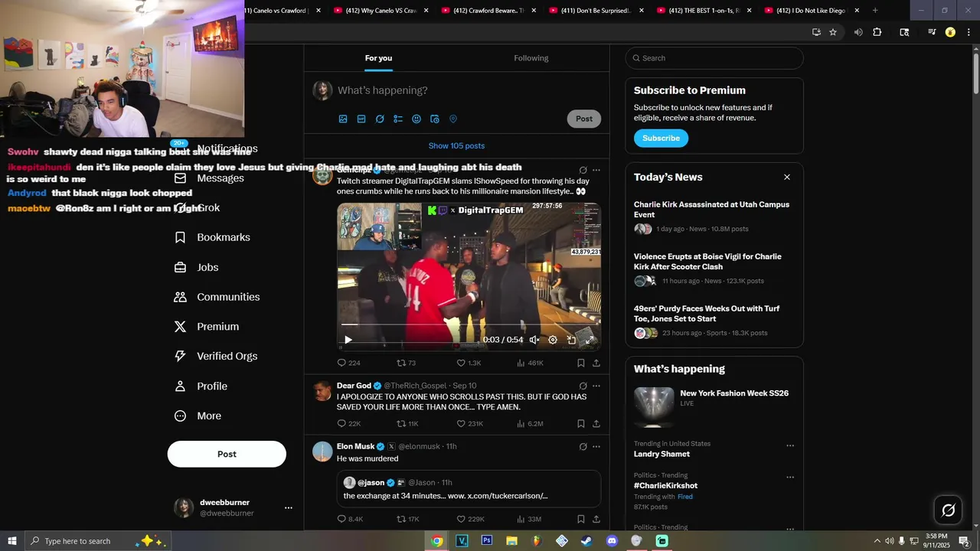Open more options on DigitalTrapGEM post
The width and height of the screenshot is (980, 551).
(x=596, y=170)
